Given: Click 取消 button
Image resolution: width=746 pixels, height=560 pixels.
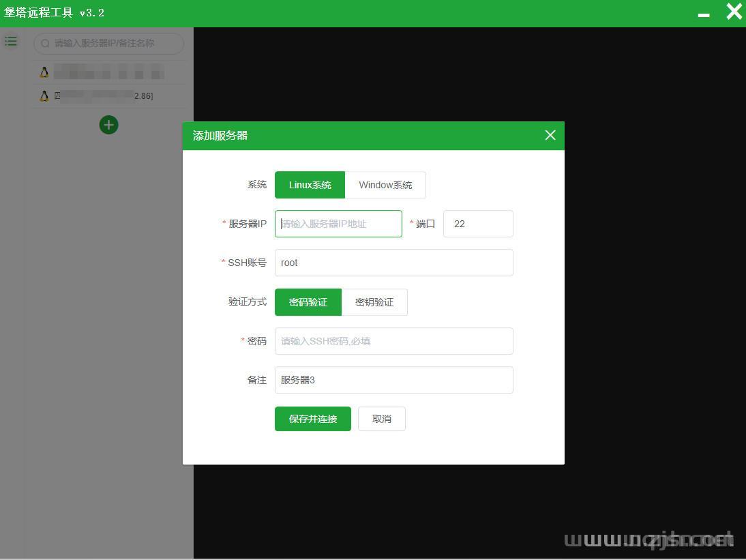Looking at the screenshot, I should pyautogui.click(x=382, y=419).
